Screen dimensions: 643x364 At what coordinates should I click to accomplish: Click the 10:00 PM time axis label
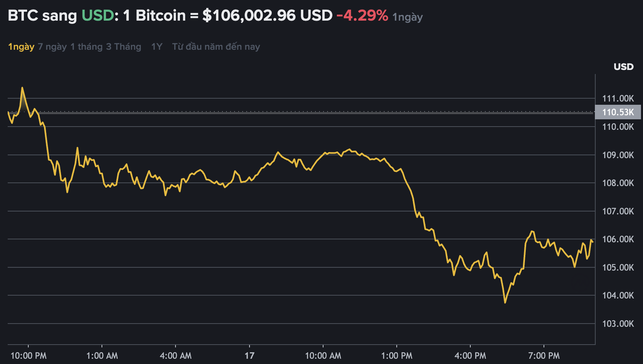click(28, 356)
